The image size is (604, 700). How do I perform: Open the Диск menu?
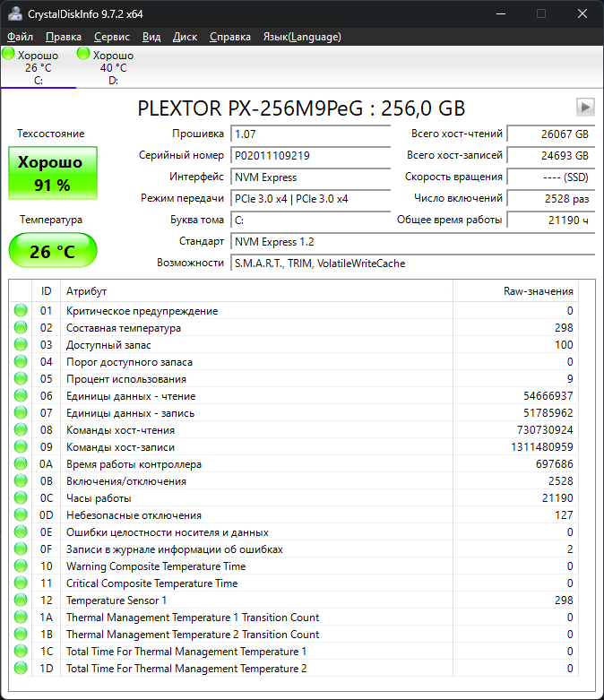click(x=185, y=37)
